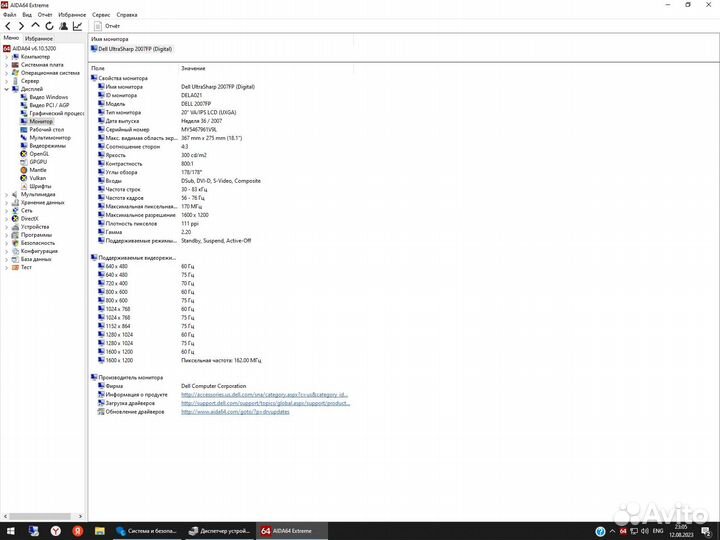Expand the Мультимедиа tree node
This screenshot has width=720, height=540.
click(x=6, y=195)
